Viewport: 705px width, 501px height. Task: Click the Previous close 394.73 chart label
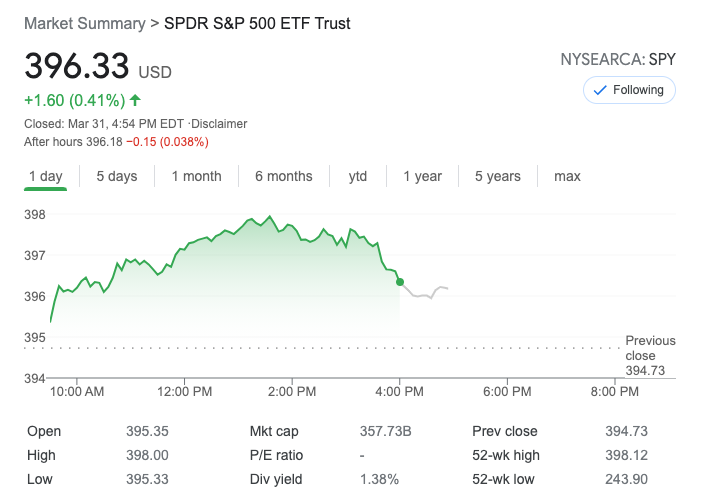coord(650,356)
